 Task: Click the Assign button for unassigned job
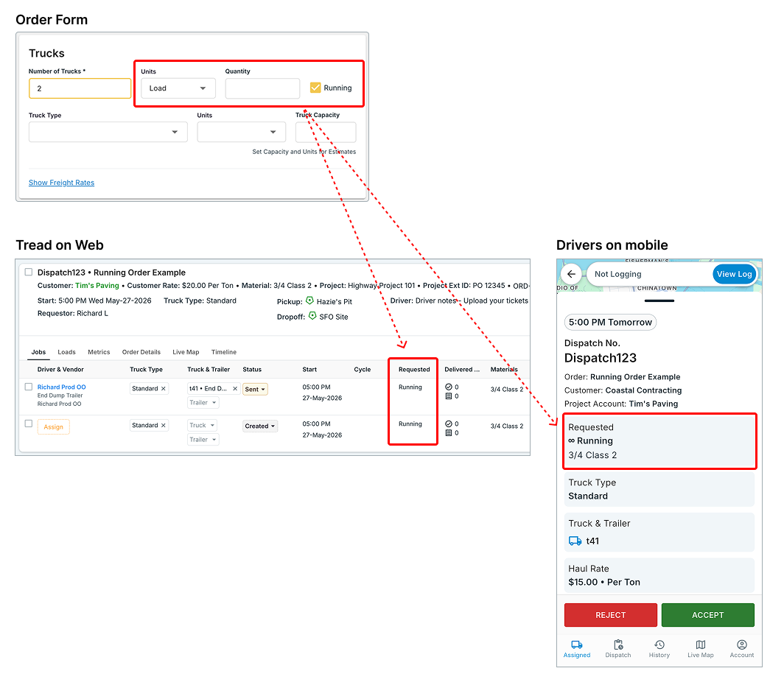(54, 427)
